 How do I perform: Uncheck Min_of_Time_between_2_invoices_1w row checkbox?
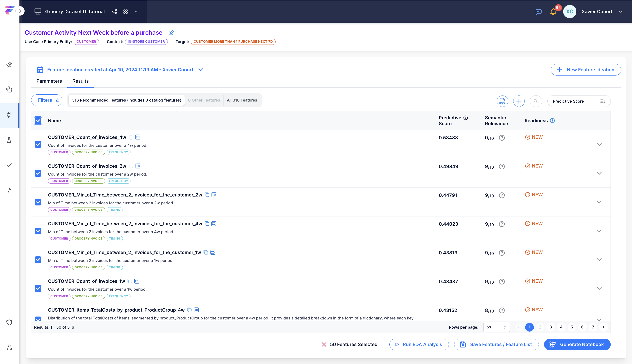38,260
